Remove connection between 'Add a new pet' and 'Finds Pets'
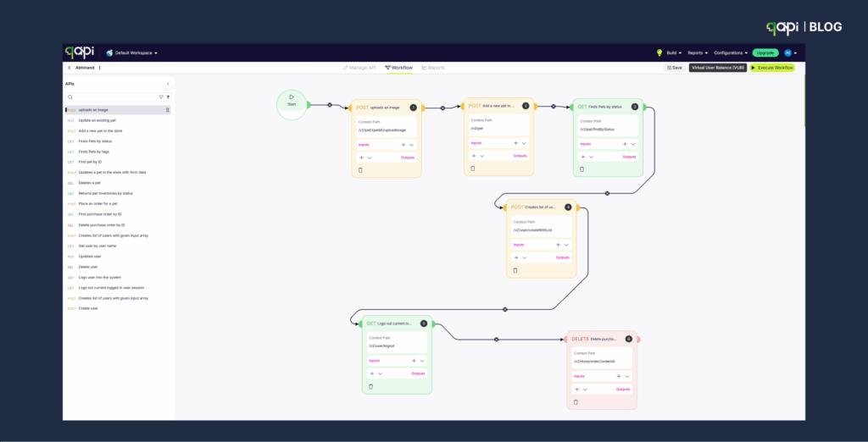Screen dimensions: 868x442 [554, 106]
